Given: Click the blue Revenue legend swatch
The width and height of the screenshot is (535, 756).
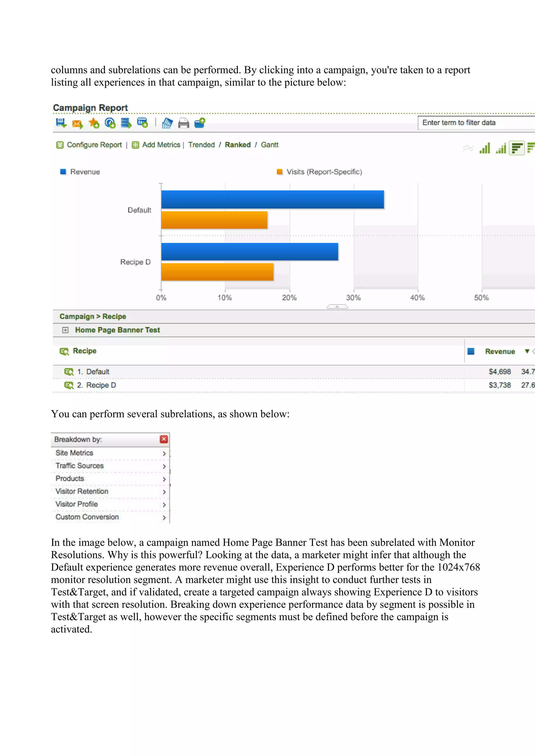Looking at the screenshot, I should click(x=63, y=172).
